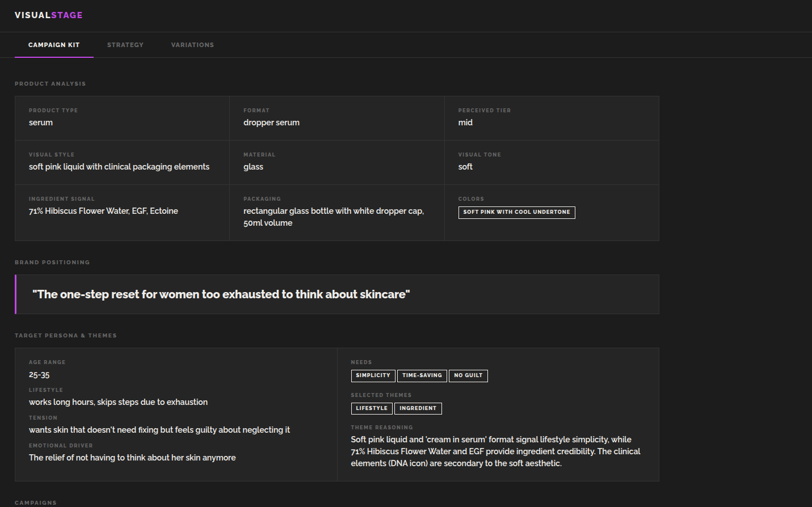Click the visual tone value 'soft'
The height and width of the screenshot is (507, 812).
465,167
